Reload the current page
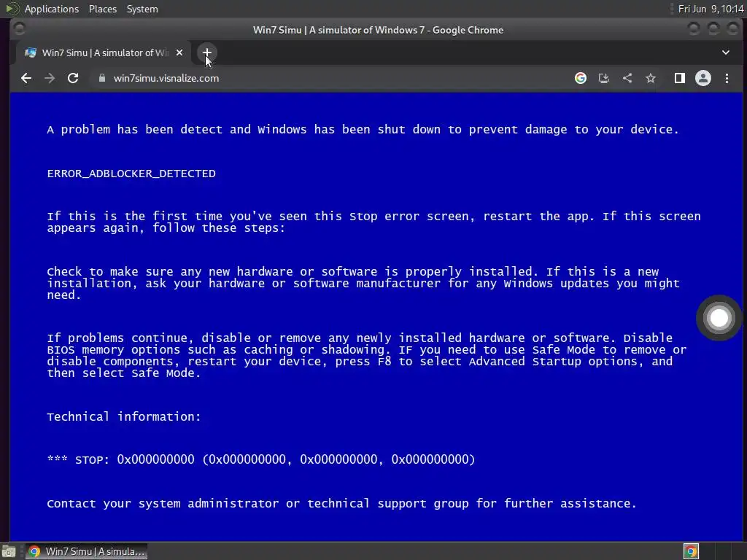This screenshot has height=560, width=747. click(x=73, y=78)
